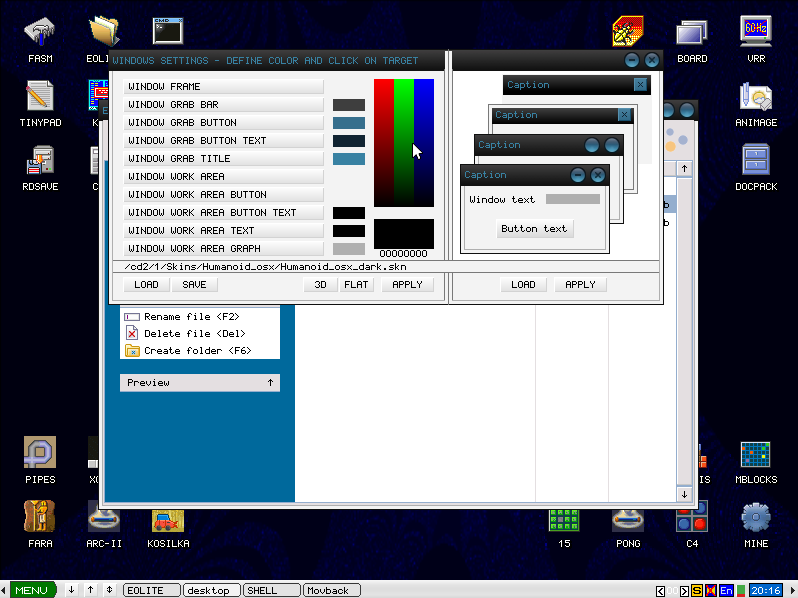Image resolution: width=798 pixels, height=598 pixels.
Task: Collapse the Preview panel with its arrow
Action: 270,383
